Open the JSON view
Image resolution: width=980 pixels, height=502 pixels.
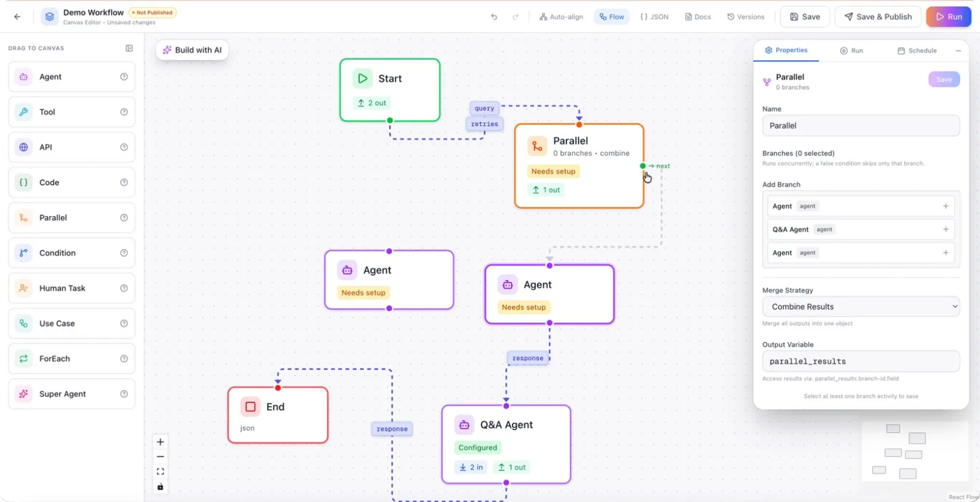(654, 17)
